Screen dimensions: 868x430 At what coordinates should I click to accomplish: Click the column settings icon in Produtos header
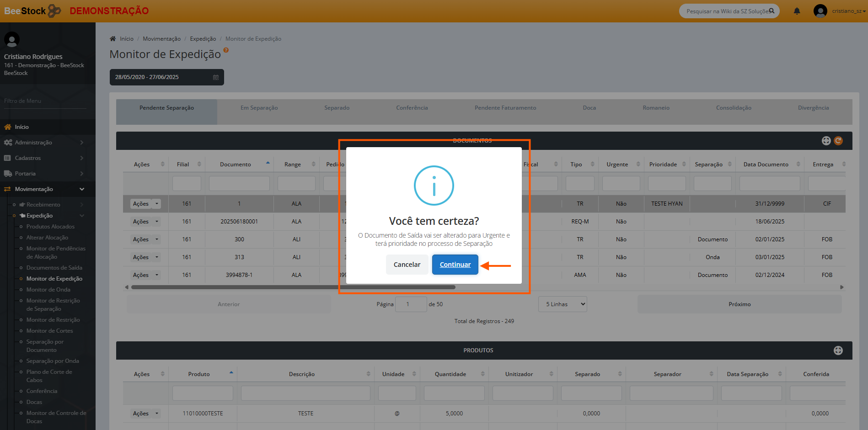coord(838,350)
